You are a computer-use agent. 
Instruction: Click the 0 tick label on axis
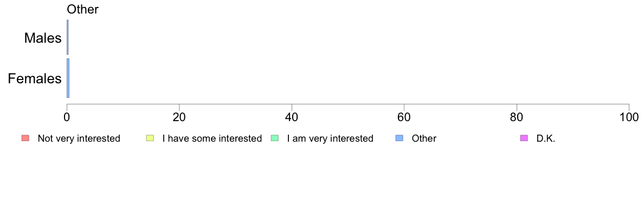click(67, 117)
